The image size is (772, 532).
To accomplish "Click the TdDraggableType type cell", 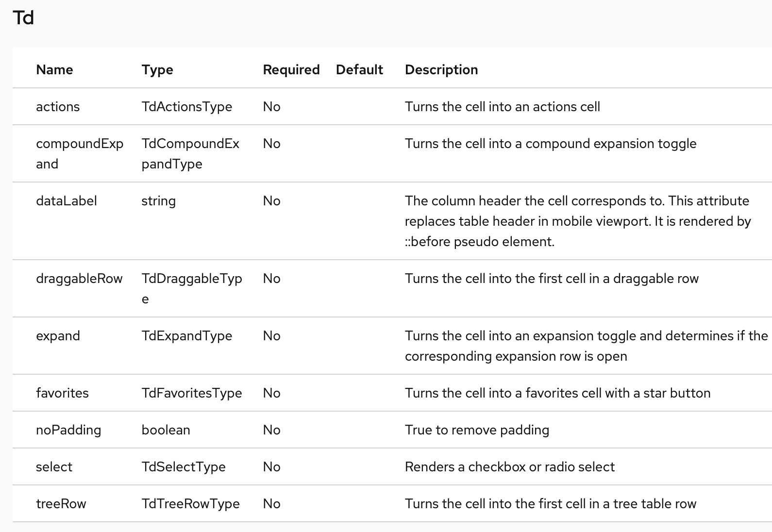I will [192, 288].
